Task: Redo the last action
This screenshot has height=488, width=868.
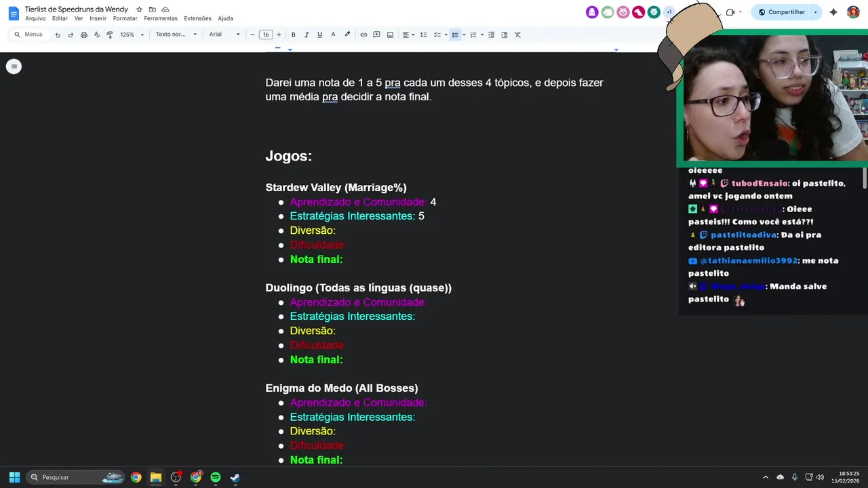Action: click(x=71, y=35)
